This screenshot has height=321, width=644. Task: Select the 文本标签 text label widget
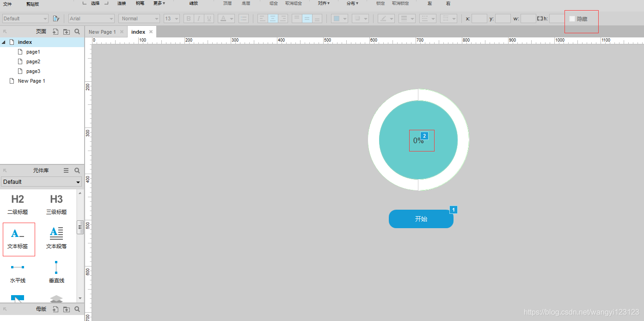pyautogui.click(x=18, y=239)
